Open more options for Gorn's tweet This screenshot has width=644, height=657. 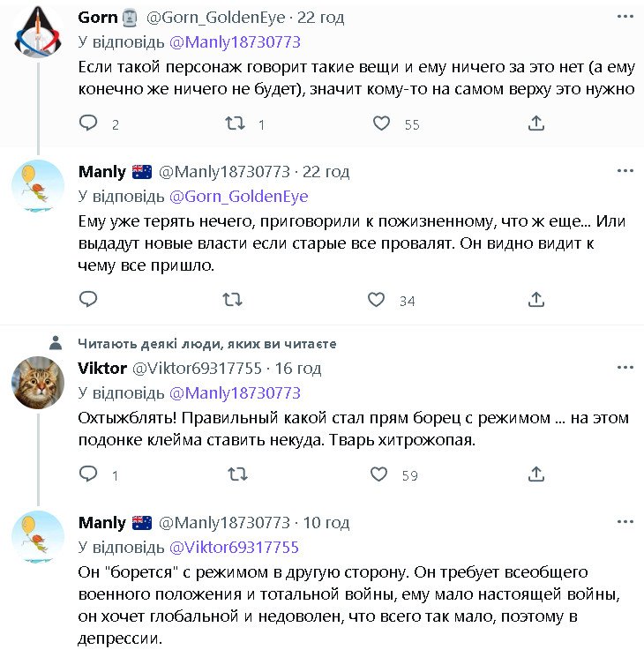click(x=625, y=17)
